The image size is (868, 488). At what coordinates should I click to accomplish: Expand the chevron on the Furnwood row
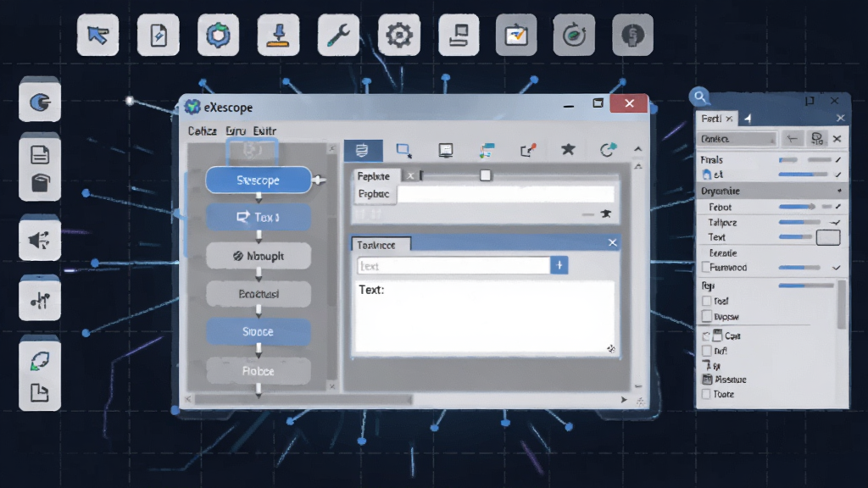click(x=837, y=268)
